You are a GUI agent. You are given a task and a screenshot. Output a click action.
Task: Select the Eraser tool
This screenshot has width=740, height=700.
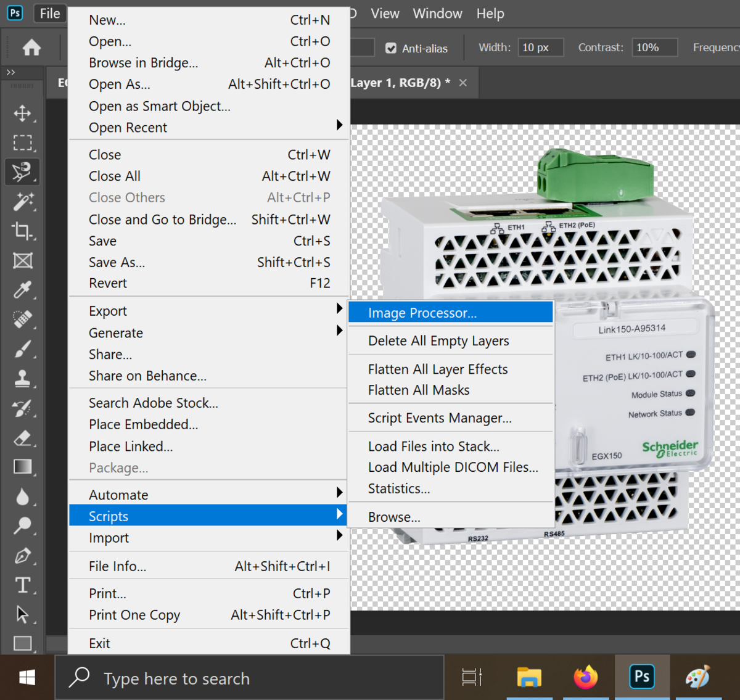(23, 438)
